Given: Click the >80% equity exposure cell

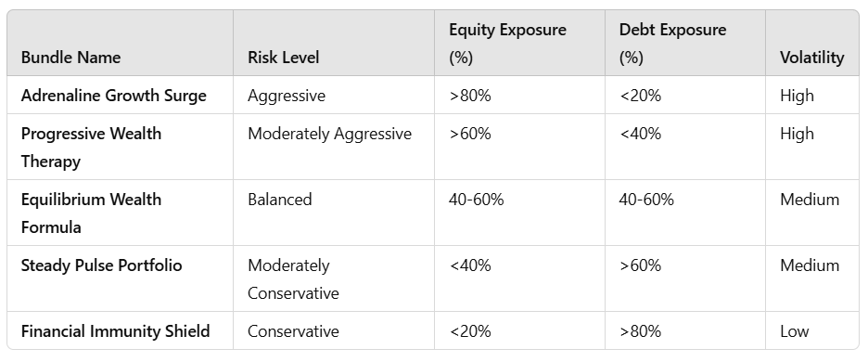Looking at the screenshot, I should 470,96.
